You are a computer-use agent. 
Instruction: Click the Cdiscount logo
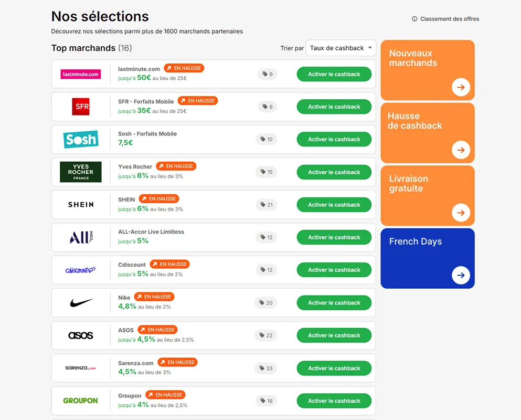80,270
